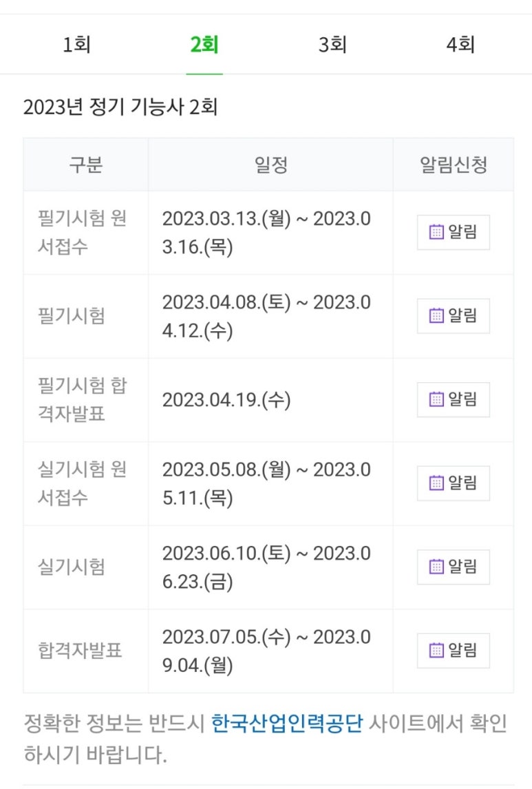532x789 pixels.
Task: Open the 3회 schedule tab
Action: click(x=332, y=45)
